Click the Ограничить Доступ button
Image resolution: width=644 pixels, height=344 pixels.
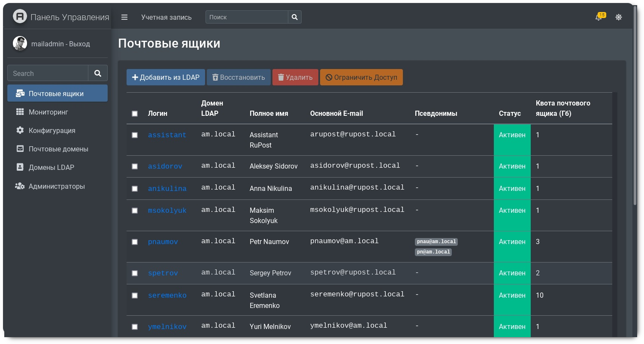(x=361, y=77)
